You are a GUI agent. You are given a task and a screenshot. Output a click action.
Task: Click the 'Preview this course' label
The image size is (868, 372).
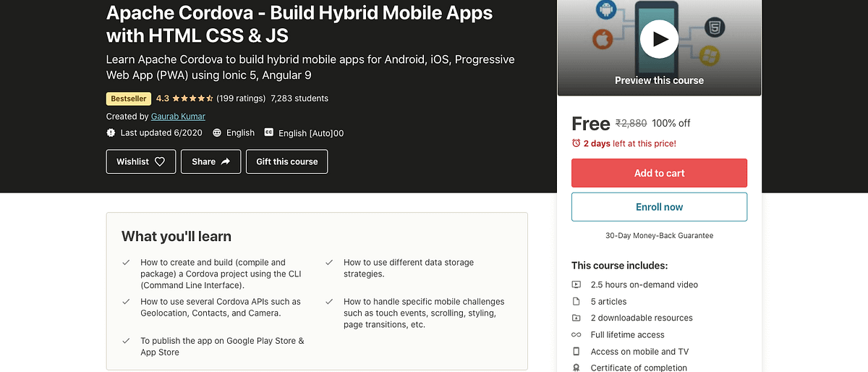click(659, 80)
